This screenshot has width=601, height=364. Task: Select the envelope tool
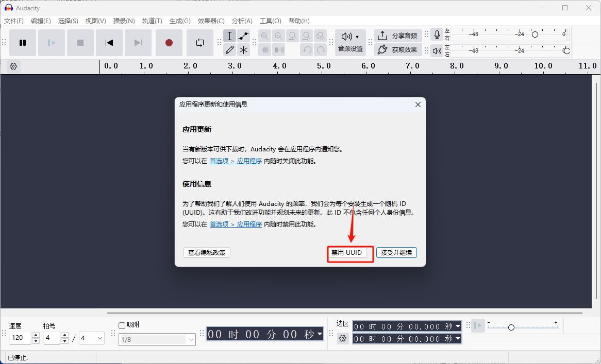(243, 36)
